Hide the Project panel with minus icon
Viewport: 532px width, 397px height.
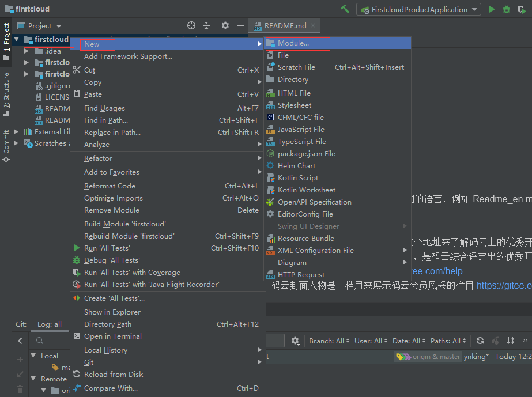point(240,25)
